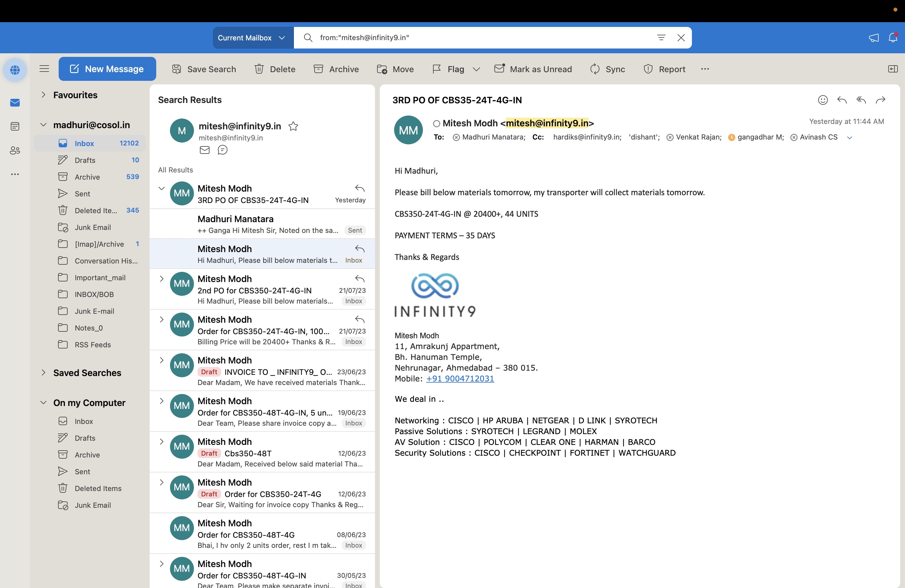Open Calendar from the left sidebar

coord(15,126)
